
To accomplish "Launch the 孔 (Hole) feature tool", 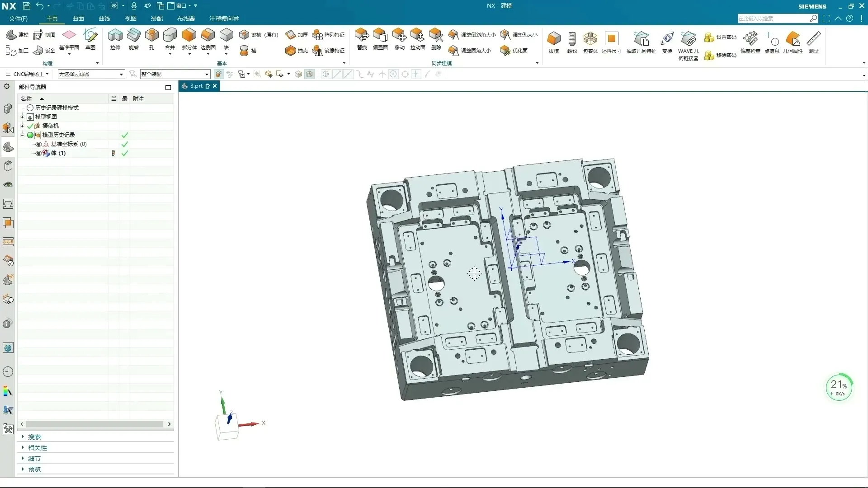I will 152,39.
